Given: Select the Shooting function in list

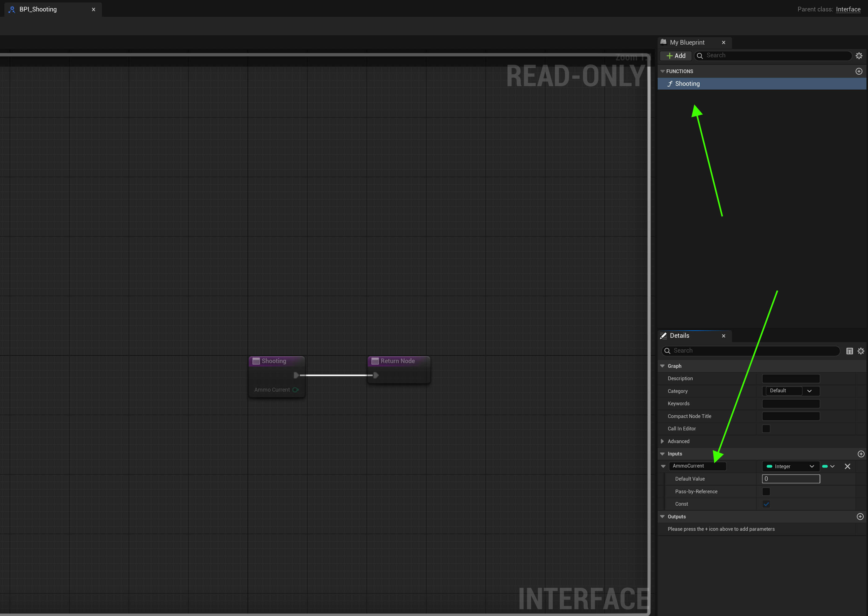Looking at the screenshot, I should click(x=761, y=84).
